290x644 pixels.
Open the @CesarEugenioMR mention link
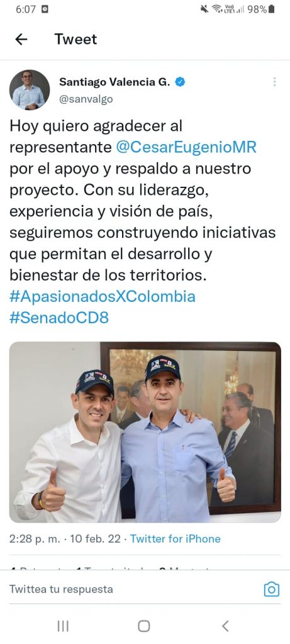pyautogui.click(x=186, y=147)
